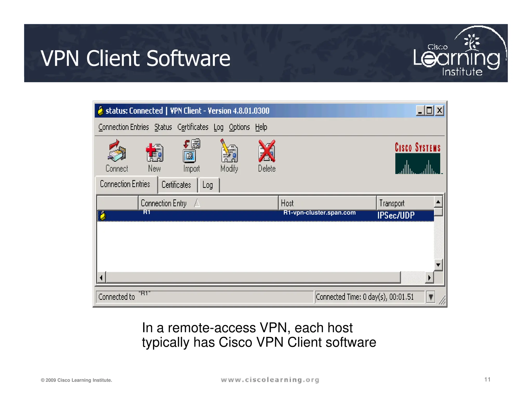Switch to the Log tab

click(209, 185)
